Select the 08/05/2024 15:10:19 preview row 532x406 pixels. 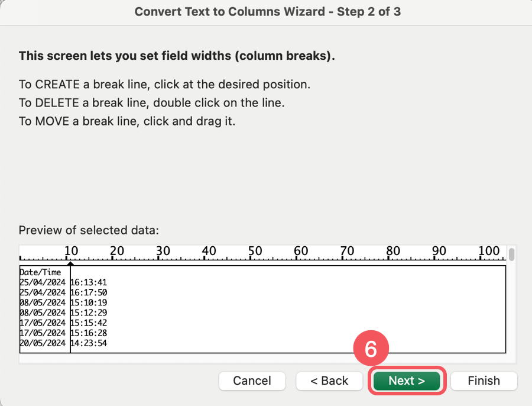tap(63, 302)
